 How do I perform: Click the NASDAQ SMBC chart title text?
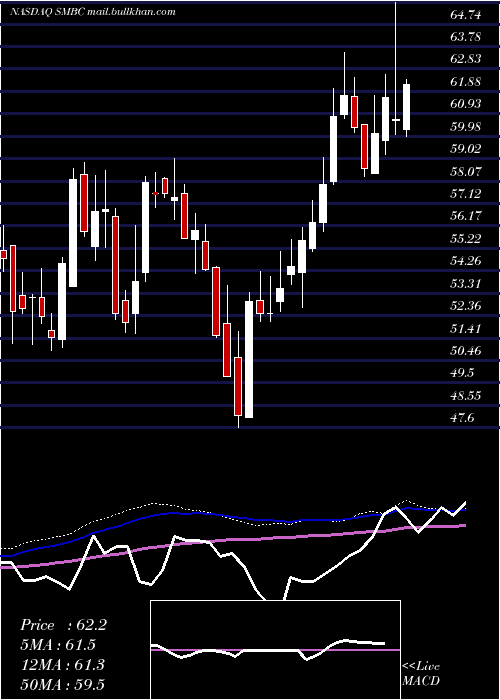click(x=93, y=12)
